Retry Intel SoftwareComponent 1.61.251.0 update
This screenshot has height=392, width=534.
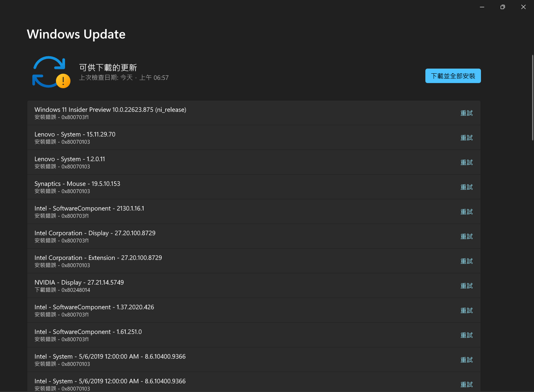pos(467,335)
